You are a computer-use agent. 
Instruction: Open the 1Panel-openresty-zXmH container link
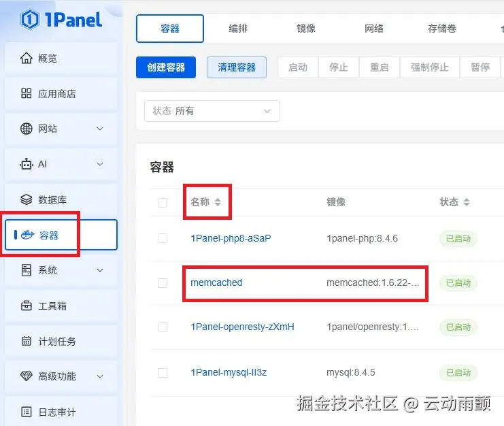coord(242,327)
